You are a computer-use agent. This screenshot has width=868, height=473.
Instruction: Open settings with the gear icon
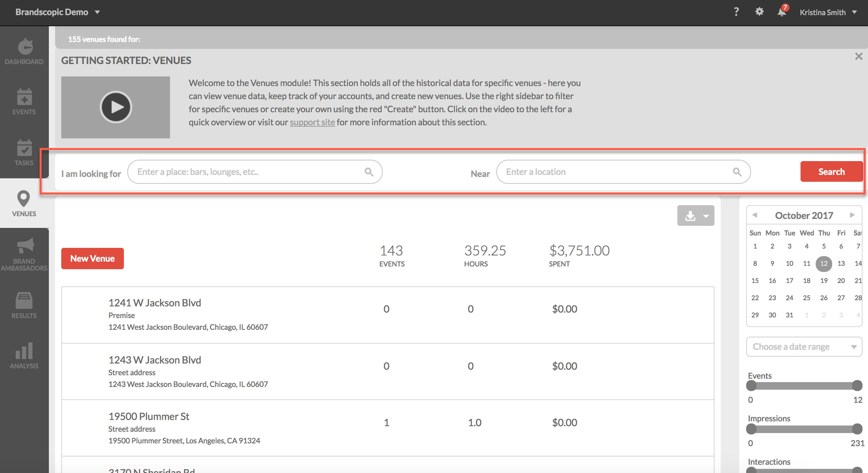pos(759,12)
